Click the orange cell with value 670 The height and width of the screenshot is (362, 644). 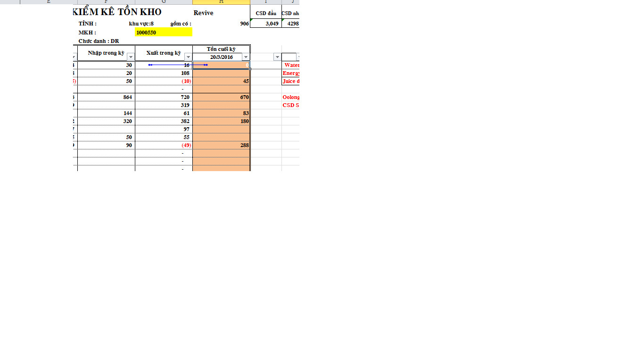221,97
